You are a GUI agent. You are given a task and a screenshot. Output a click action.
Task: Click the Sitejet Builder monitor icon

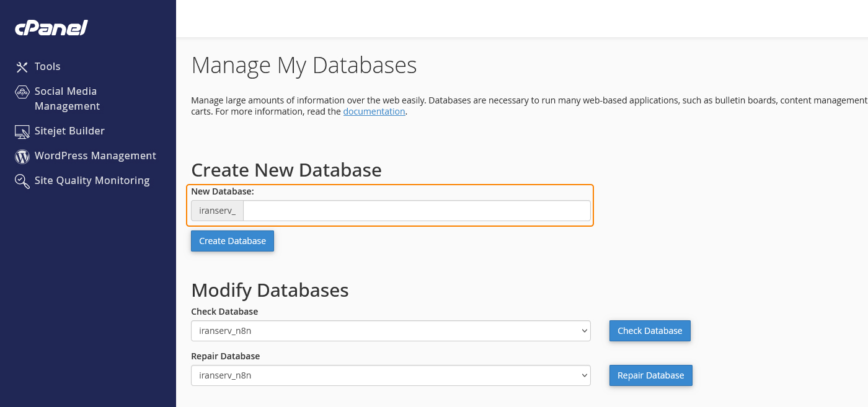pos(21,131)
